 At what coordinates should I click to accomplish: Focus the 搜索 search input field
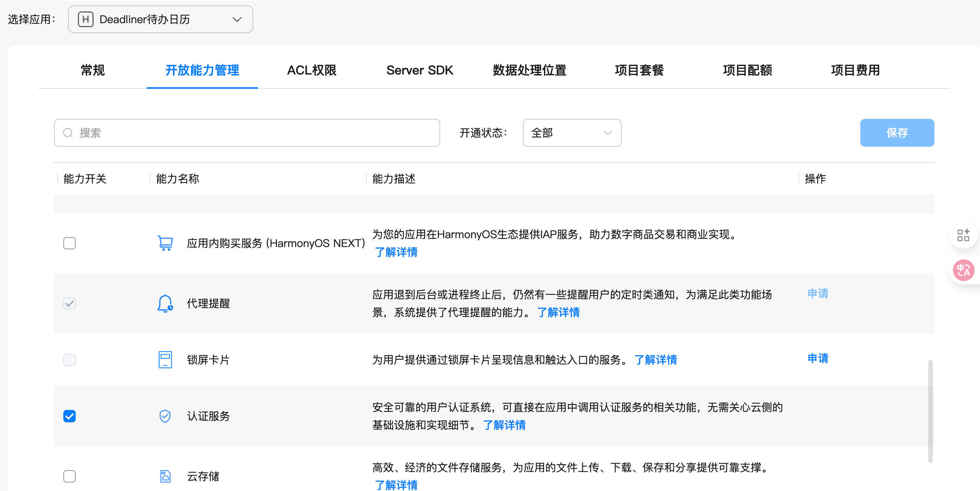click(247, 133)
